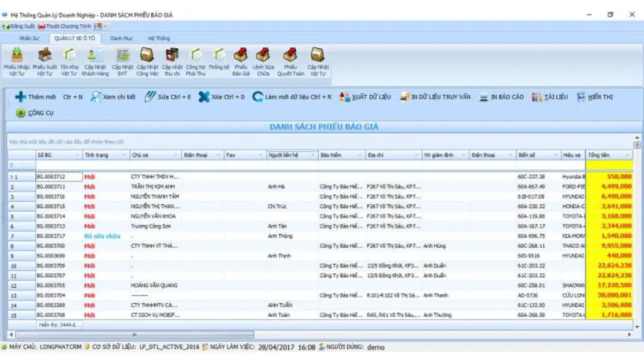
Task: Open filter dropdown on Fax column
Action: (x=260, y=155)
